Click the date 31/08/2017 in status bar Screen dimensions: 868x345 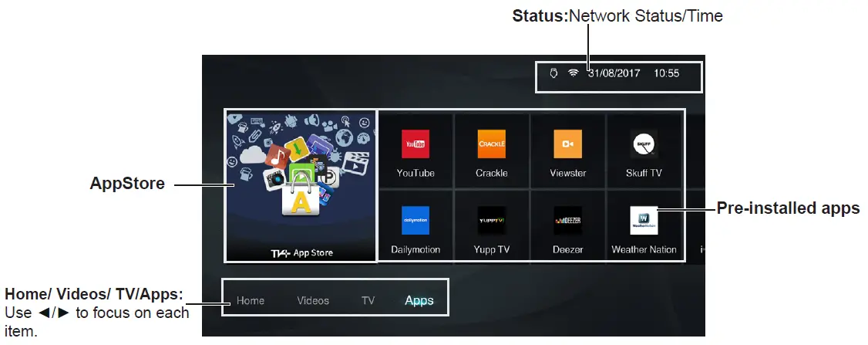[x=614, y=73]
